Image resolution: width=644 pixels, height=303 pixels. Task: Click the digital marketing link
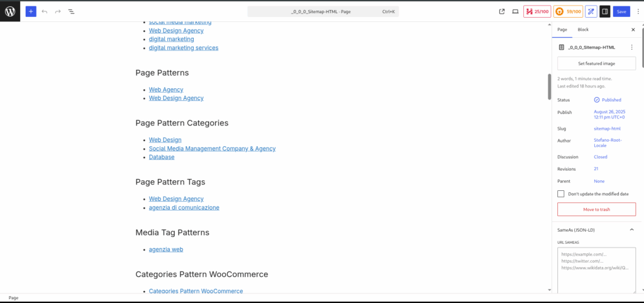(x=171, y=39)
